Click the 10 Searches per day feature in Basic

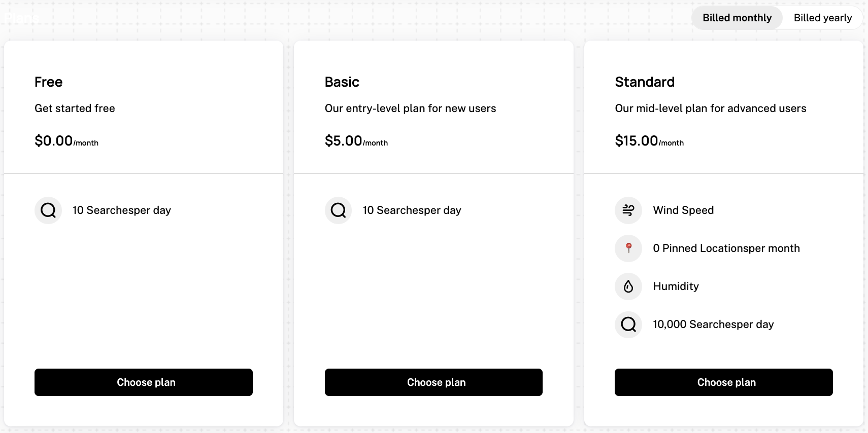point(412,210)
